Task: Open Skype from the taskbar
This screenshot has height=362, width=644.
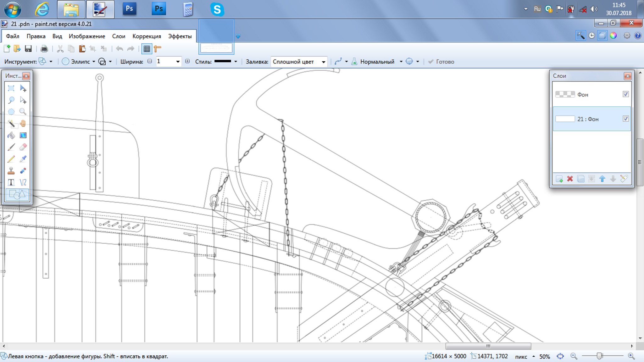Action: pos(217,9)
